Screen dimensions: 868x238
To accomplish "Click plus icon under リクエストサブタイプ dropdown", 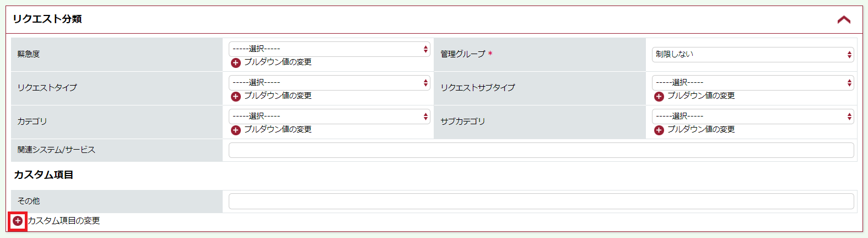I will coord(659,97).
